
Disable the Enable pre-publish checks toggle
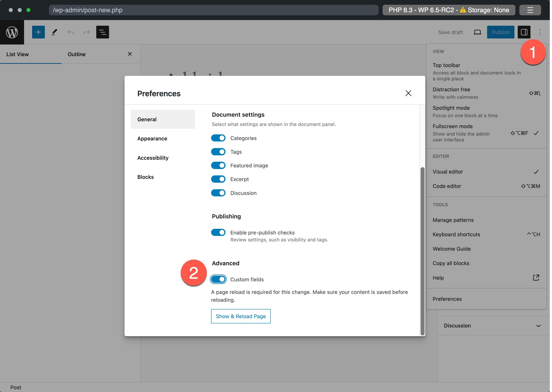click(x=219, y=232)
